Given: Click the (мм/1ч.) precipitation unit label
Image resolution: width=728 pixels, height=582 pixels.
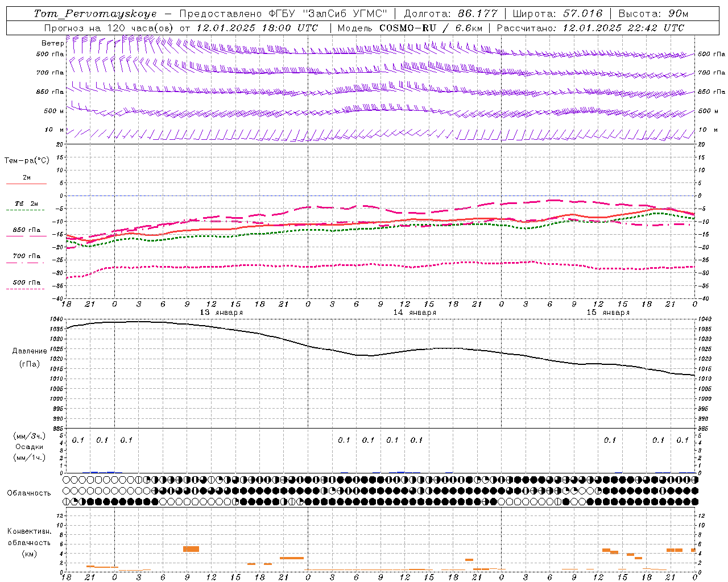Looking at the screenshot, I should (30, 458).
